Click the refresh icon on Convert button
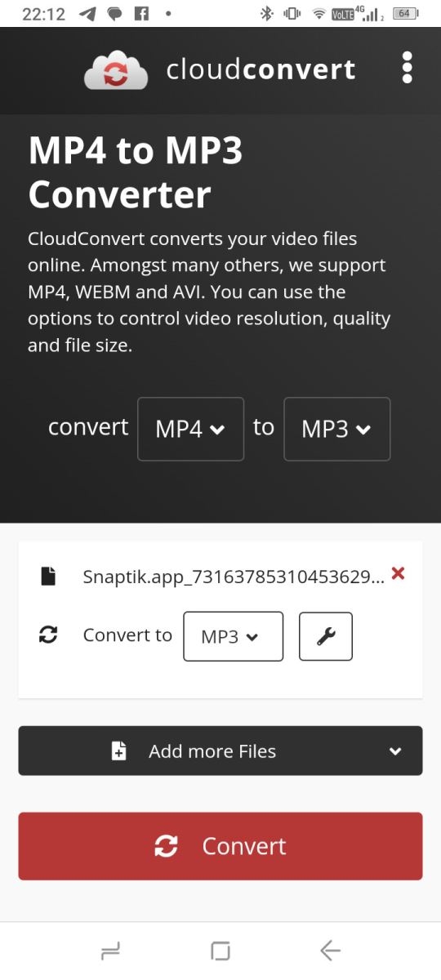441x980 pixels. (x=166, y=846)
